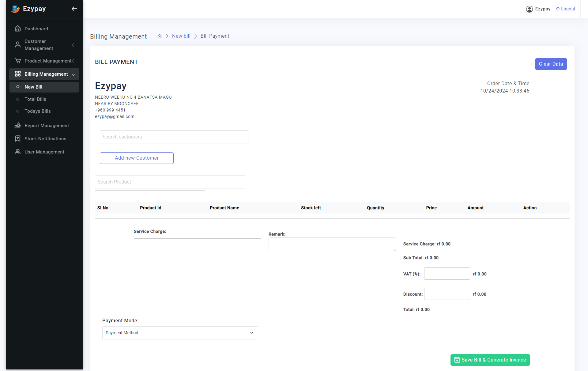Click the User Management people icon
Screen dimensions: 588x371
point(18,152)
